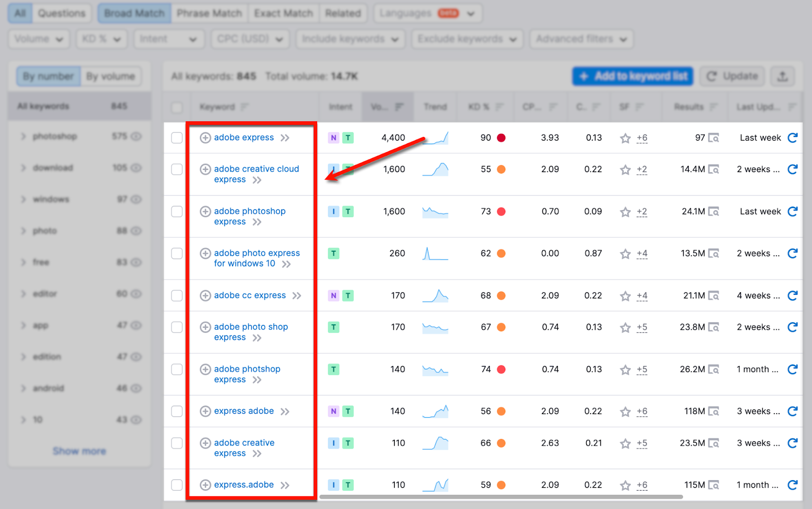The height and width of the screenshot is (509, 812).
Task: Open the Intent filter dropdown
Action: 168,39
